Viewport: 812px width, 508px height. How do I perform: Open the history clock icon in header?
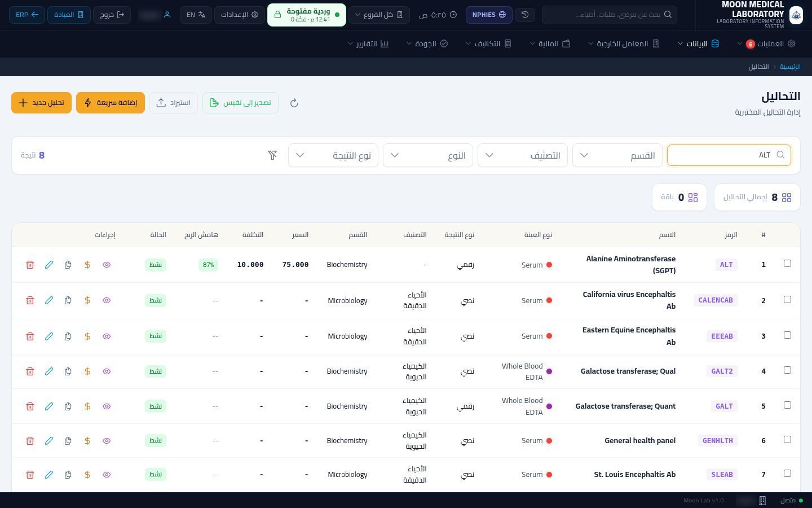525,15
